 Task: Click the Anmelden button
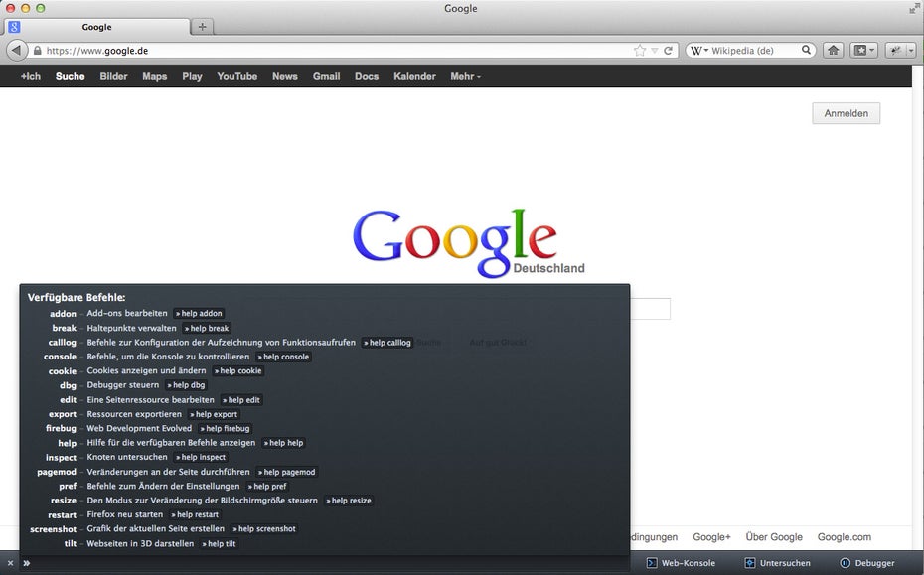(x=846, y=113)
